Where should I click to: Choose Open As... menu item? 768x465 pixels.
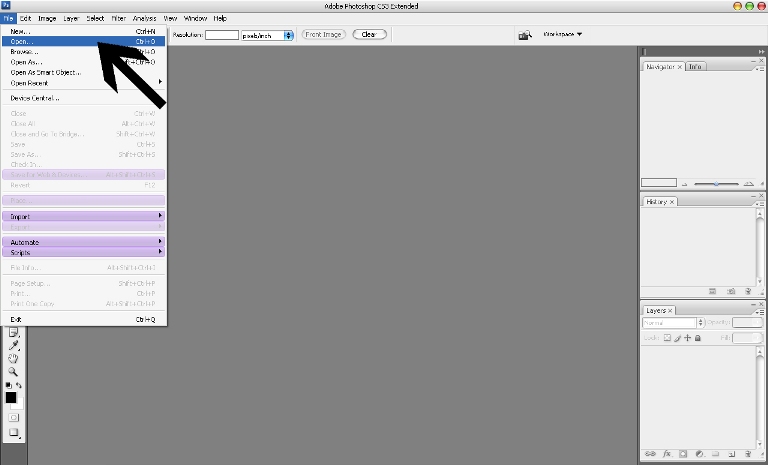pyautogui.click(x=83, y=62)
